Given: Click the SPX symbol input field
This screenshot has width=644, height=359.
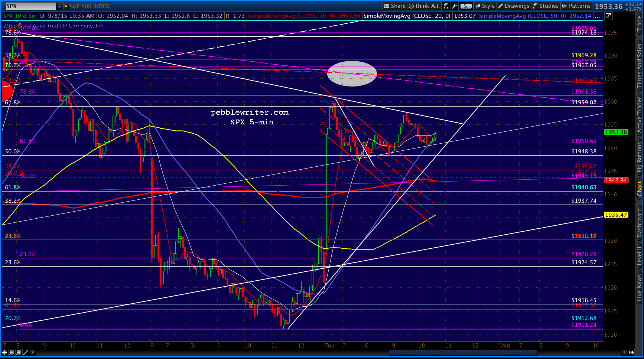Looking at the screenshot, I should pos(30,6).
